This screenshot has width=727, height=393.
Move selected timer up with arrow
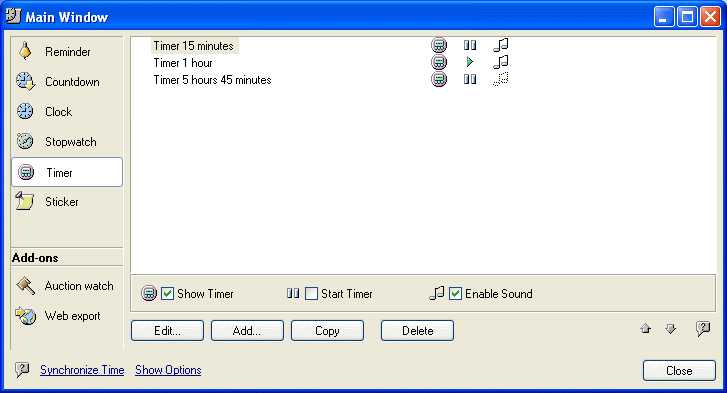[x=645, y=329]
